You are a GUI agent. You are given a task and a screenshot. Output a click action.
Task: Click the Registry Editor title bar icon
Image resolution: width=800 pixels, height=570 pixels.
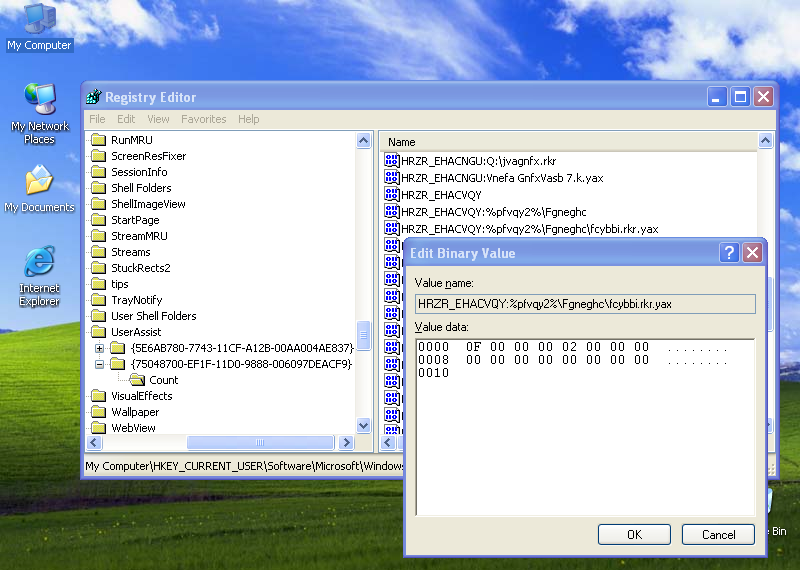[94, 96]
